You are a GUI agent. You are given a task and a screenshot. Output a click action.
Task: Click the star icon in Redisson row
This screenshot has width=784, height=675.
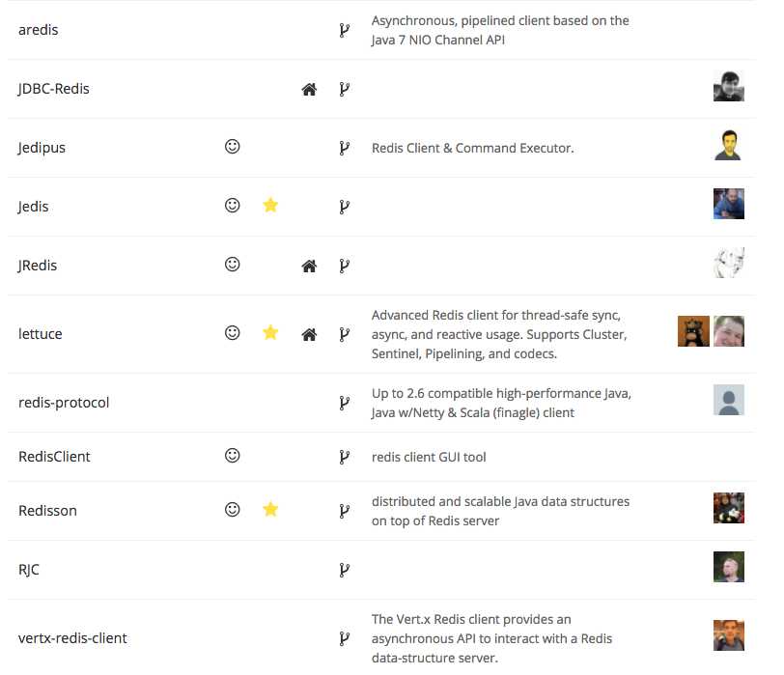[270, 509]
